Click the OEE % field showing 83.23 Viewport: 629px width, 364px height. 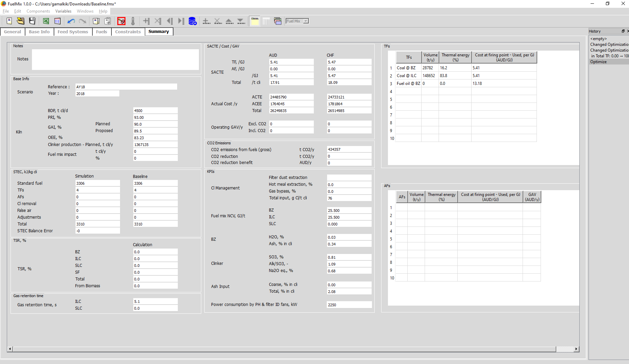(155, 138)
